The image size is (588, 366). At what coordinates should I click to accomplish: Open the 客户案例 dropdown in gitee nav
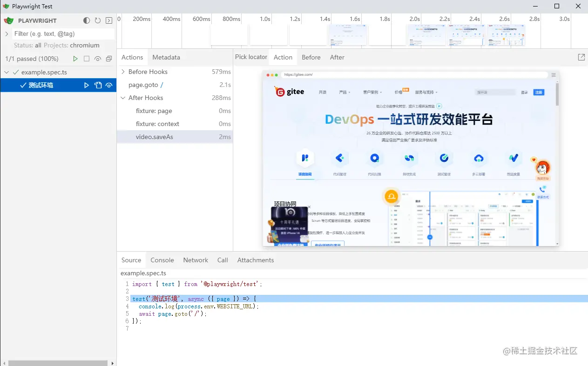coord(372,92)
